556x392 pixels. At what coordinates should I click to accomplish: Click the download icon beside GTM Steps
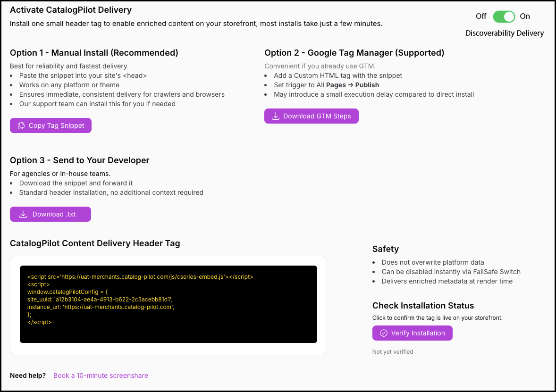[276, 116]
